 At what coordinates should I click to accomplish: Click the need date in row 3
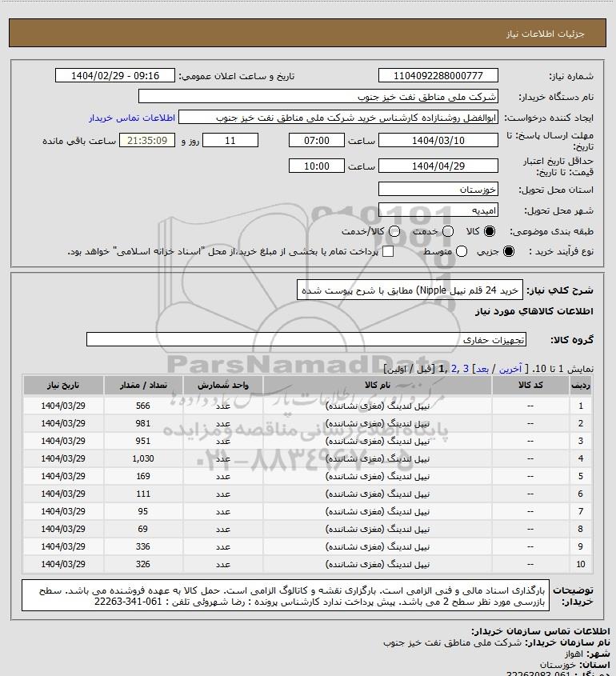pos(63,441)
